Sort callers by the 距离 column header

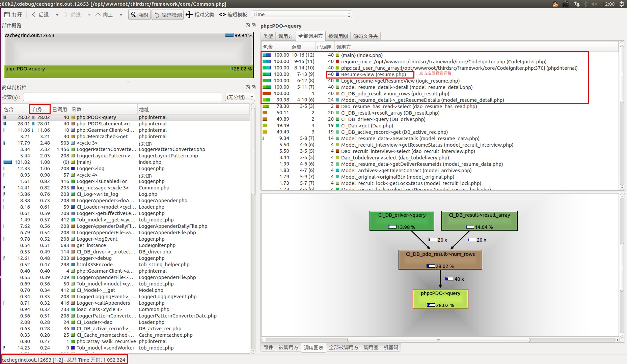pos(302,47)
